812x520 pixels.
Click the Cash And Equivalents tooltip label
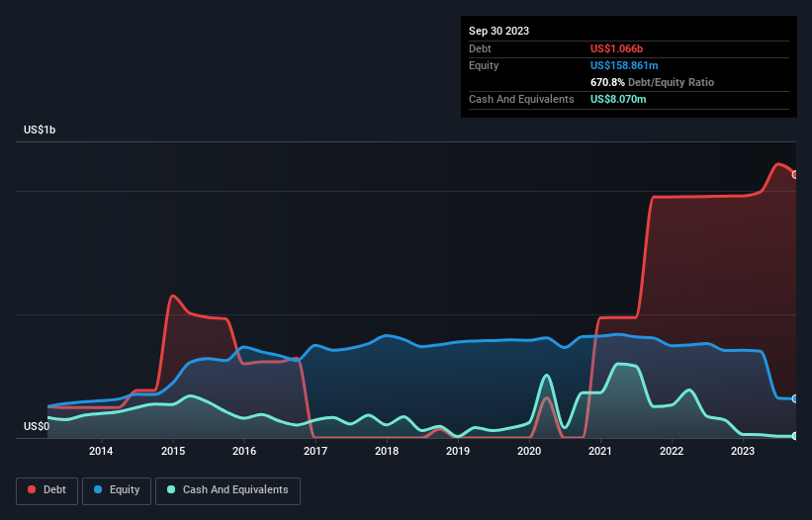click(521, 99)
